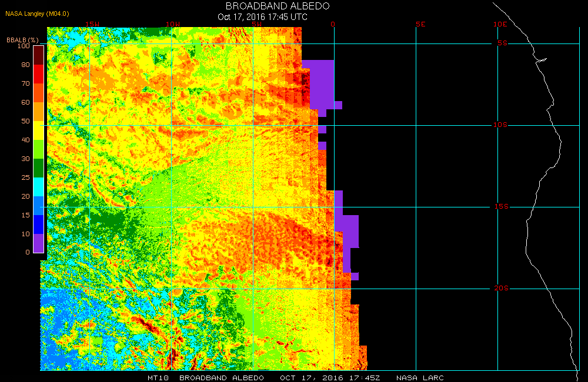Click the legend value '100'
This screenshot has width=588, height=382.
(x=24, y=46)
